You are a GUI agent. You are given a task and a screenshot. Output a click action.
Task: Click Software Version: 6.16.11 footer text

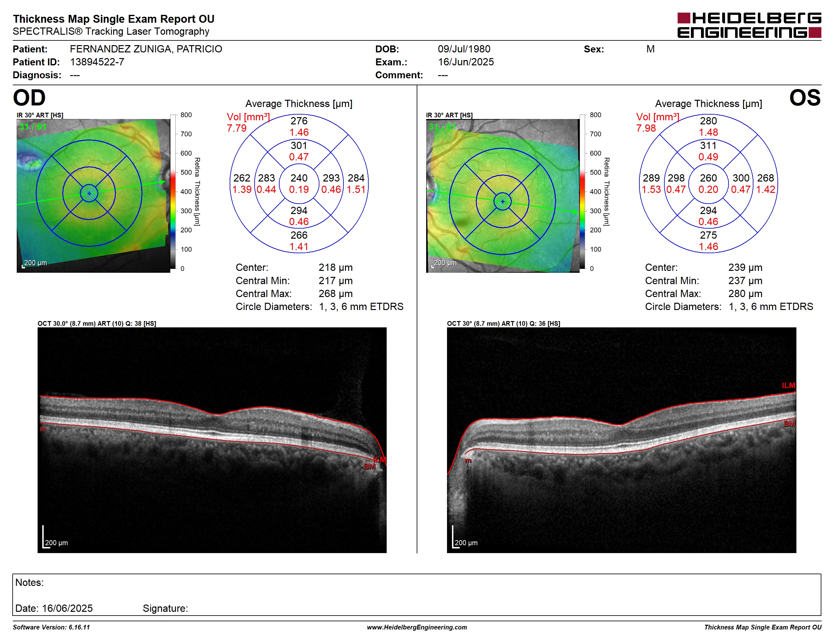coord(51,627)
